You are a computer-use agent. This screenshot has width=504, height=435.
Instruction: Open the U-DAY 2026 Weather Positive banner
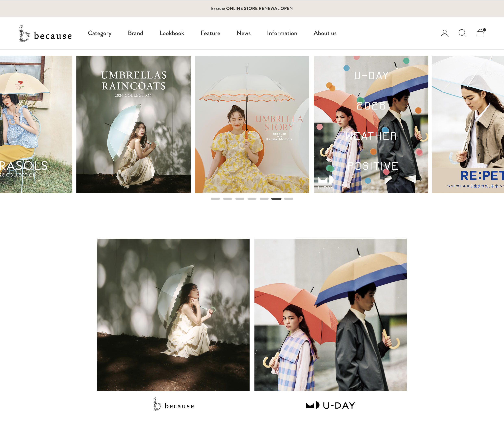coord(371,124)
